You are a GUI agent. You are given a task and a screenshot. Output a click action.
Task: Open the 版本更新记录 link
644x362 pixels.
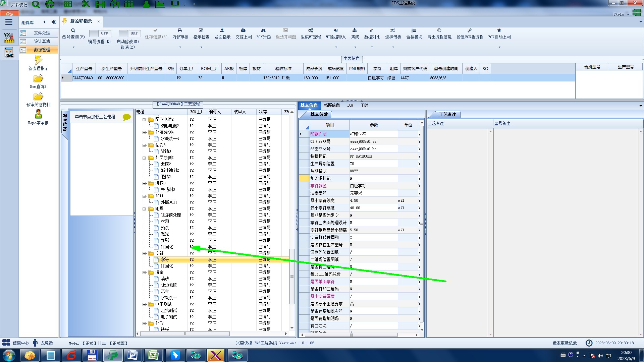[x=565, y=343]
